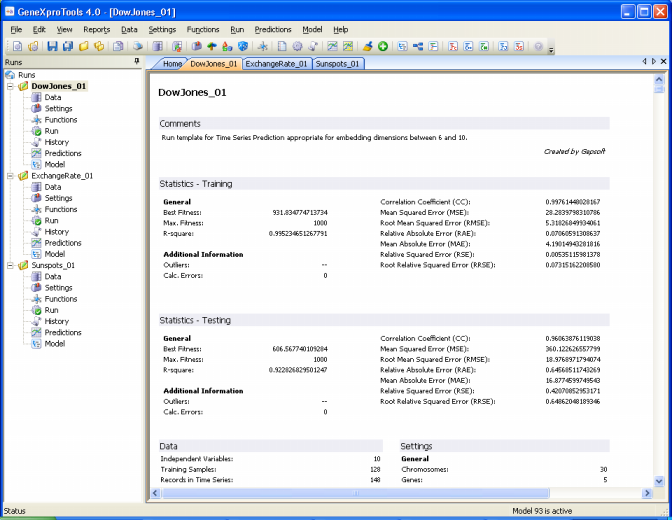672x520 pixels.
Task: Open the Reports menu
Action: [x=96, y=30]
